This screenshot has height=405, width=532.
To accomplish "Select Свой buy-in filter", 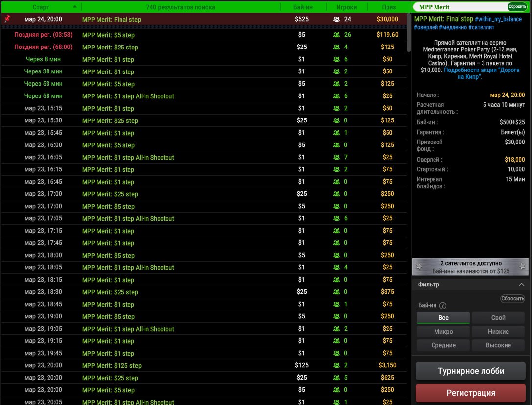I will (498, 318).
